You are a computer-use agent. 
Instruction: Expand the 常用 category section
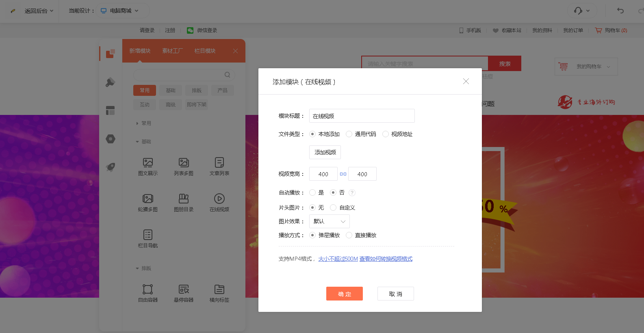coord(144,123)
